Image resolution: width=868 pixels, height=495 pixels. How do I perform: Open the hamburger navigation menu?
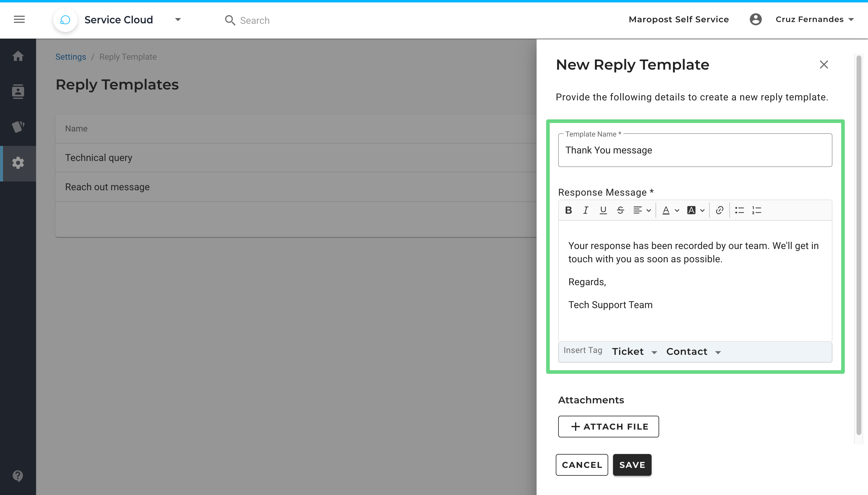coord(19,19)
